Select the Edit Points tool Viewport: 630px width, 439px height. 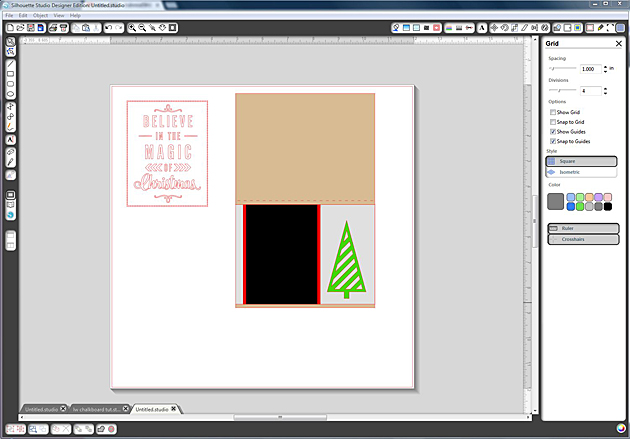(x=10, y=51)
